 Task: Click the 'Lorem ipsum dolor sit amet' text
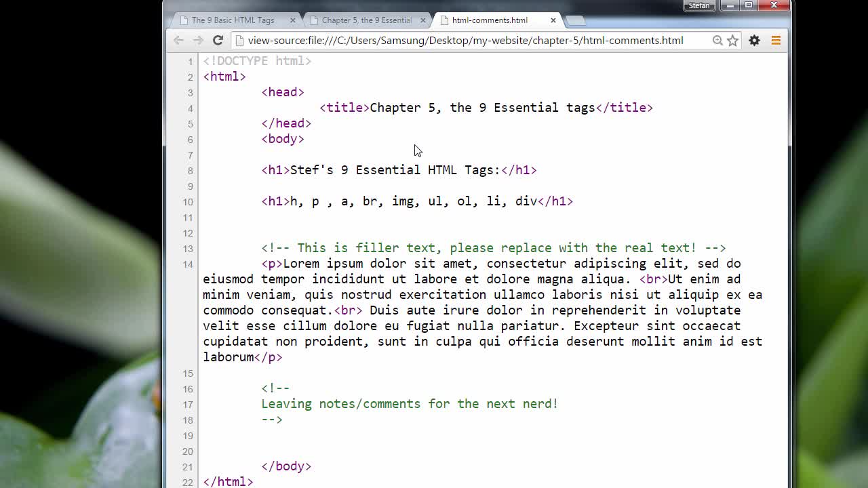[x=377, y=264]
